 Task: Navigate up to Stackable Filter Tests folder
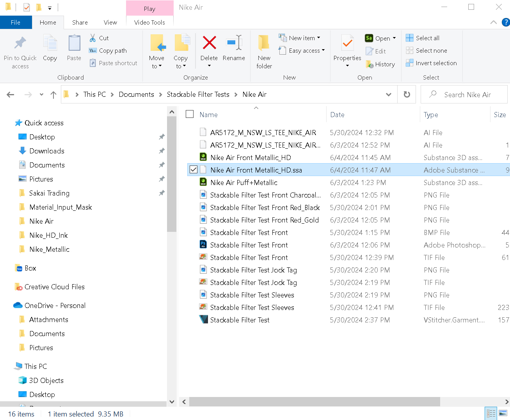point(53,94)
